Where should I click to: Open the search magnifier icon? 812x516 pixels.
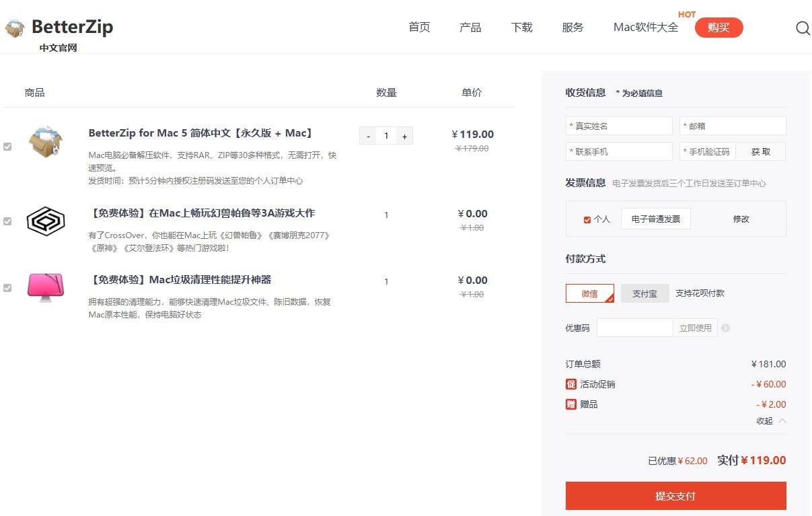pyautogui.click(x=803, y=28)
